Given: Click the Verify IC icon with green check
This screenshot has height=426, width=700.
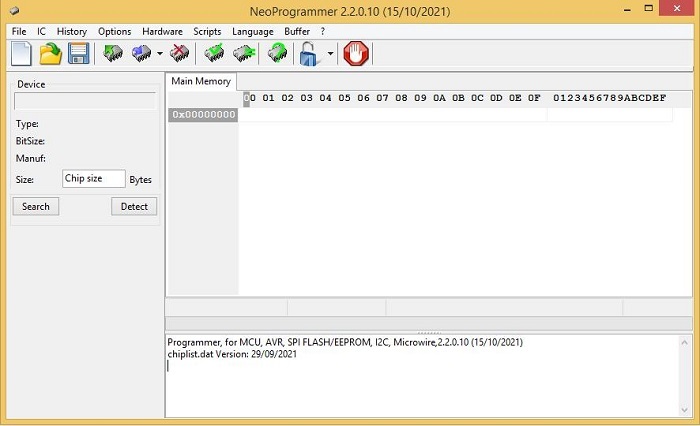Looking at the screenshot, I should pyautogui.click(x=214, y=54).
